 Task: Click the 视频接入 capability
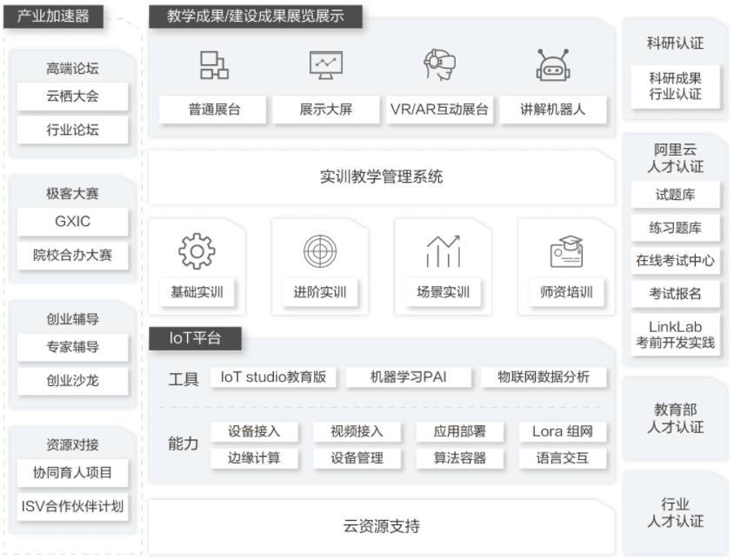[357, 431]
